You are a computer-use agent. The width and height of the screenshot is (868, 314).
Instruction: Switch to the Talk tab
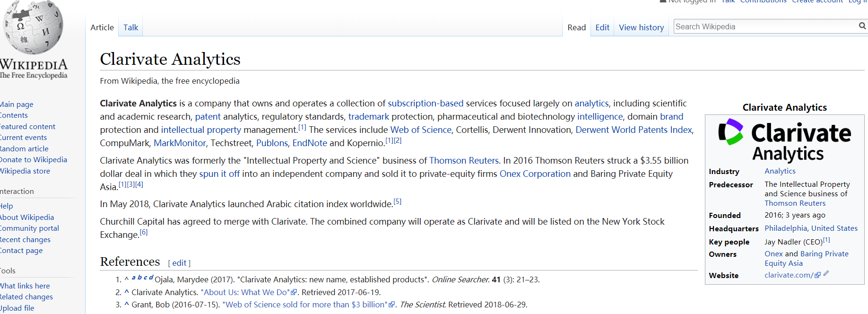pyautogui.click(x=130, y=27)
